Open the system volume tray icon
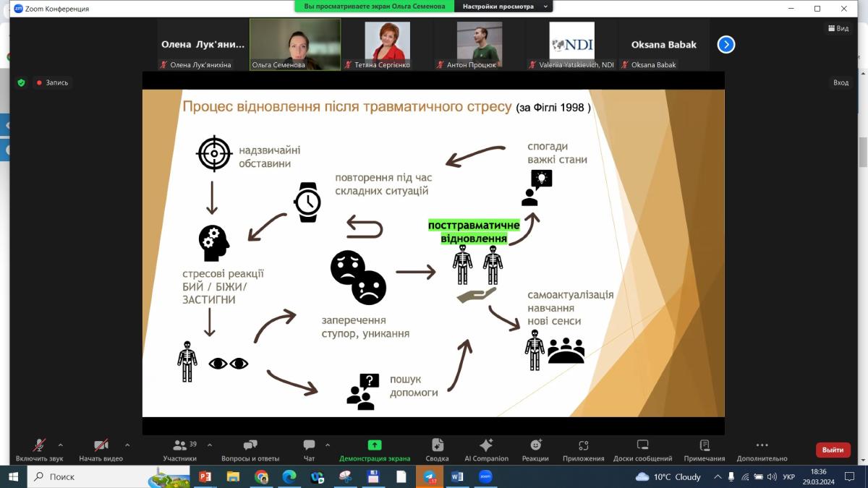 [x=773, y=476]
